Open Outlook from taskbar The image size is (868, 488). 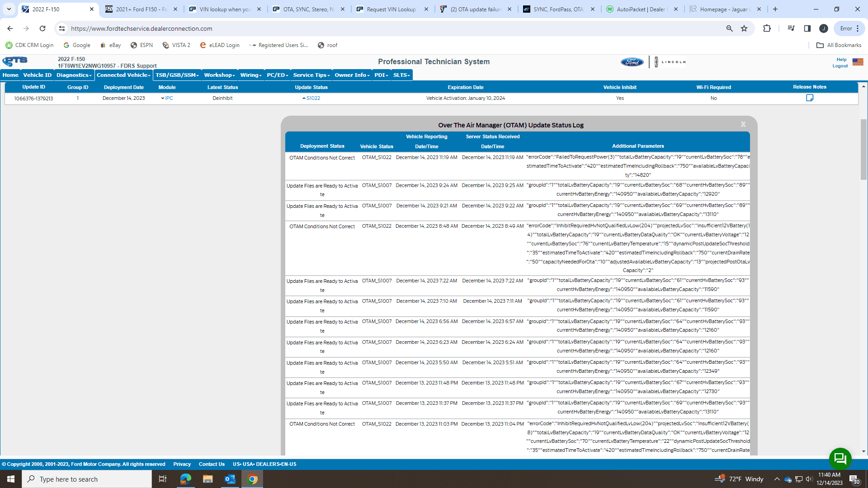pos(230,479)
